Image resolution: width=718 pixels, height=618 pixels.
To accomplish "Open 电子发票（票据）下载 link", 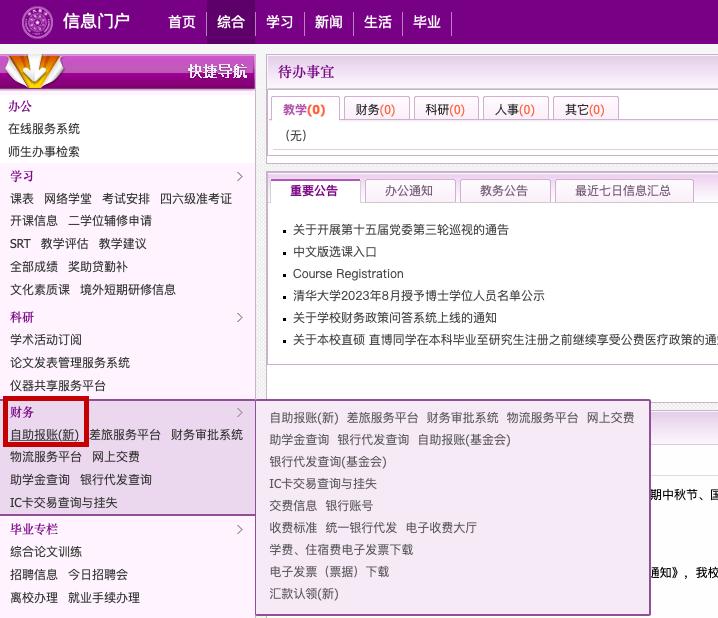I will pyautogui.click(x=329, y=572).
